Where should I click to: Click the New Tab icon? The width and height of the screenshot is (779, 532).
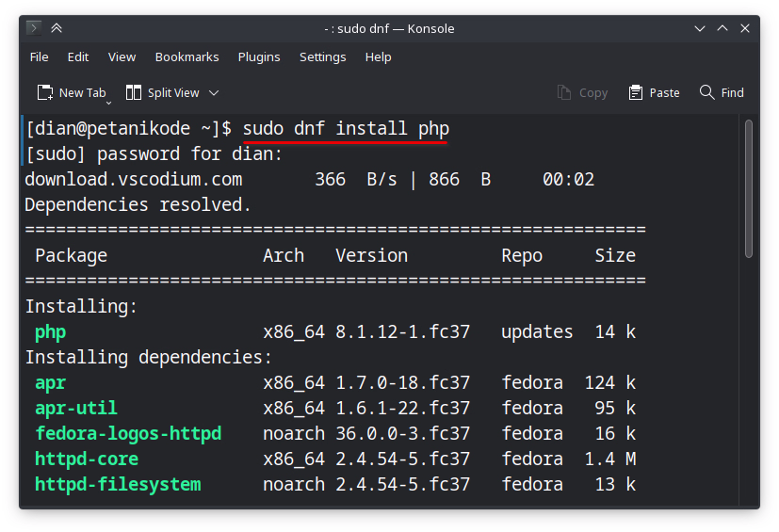tap(45, 93)
